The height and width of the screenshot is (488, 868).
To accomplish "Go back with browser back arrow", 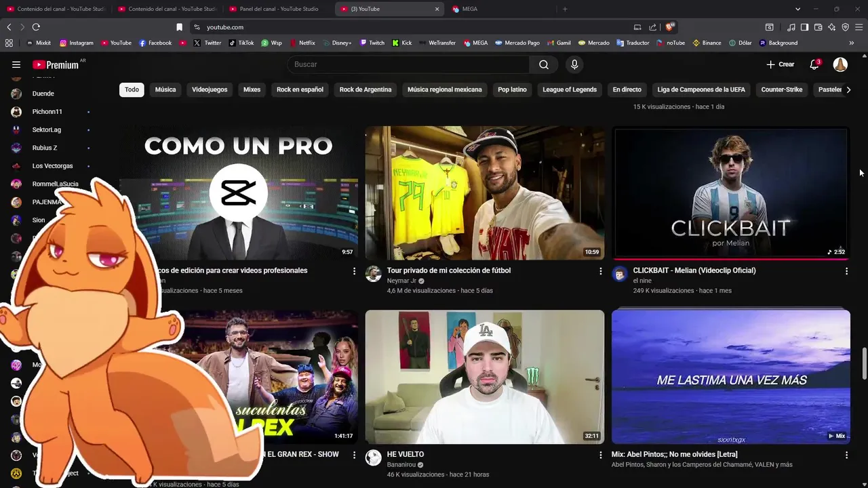I will pyautogui.click(x=9, y=27).
